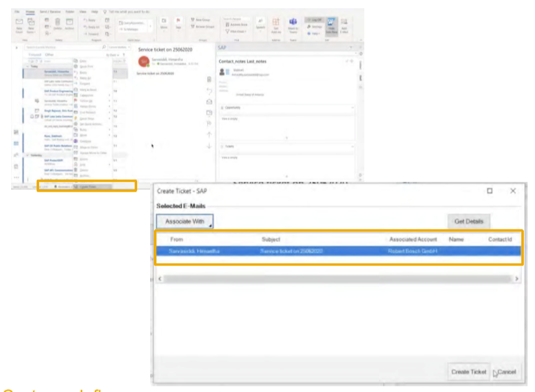Choose Rules in the context menu

(x=91, y=130)
